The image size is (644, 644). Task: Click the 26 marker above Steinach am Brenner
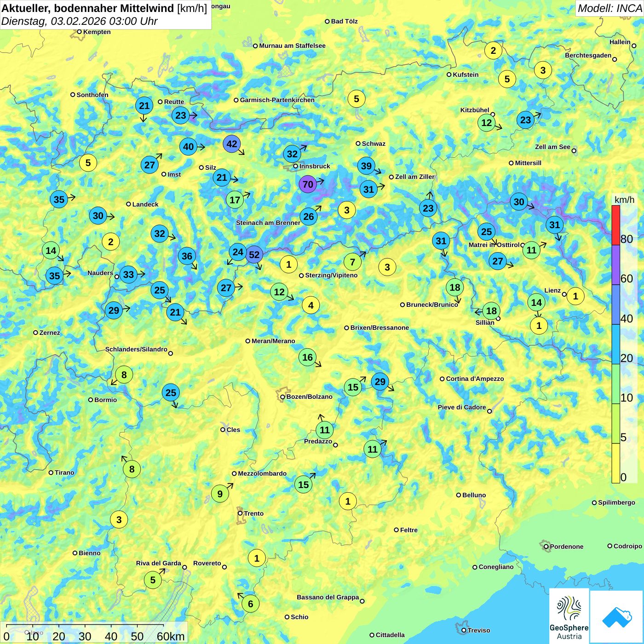309,216
